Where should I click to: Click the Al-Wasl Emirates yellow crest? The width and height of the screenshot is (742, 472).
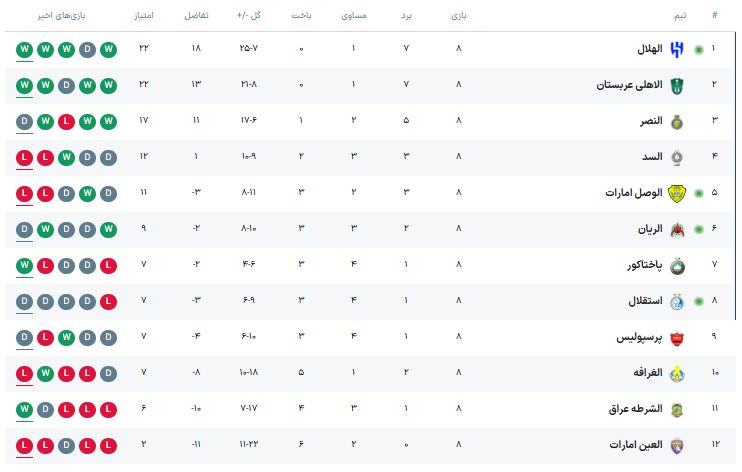[676, 193]
